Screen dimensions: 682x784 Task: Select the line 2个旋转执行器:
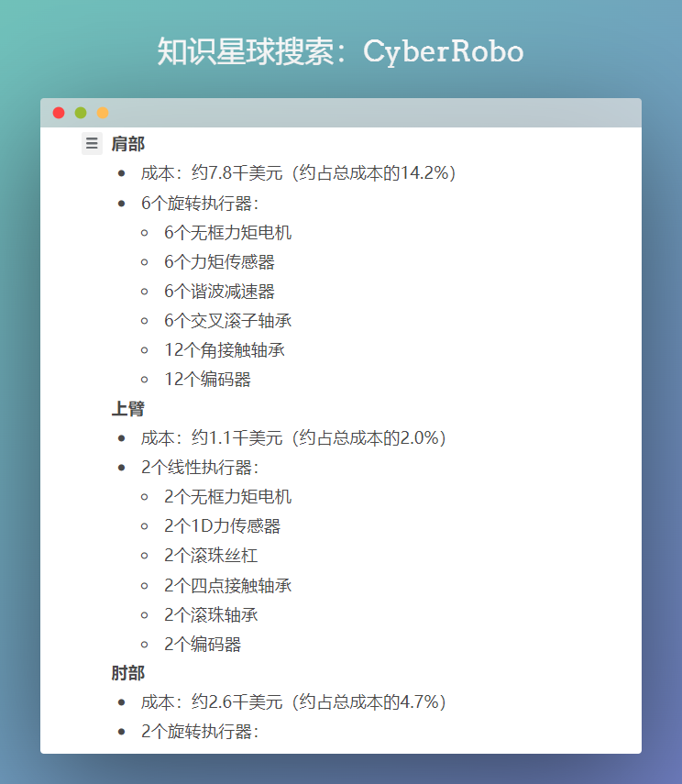coord(200,732)
